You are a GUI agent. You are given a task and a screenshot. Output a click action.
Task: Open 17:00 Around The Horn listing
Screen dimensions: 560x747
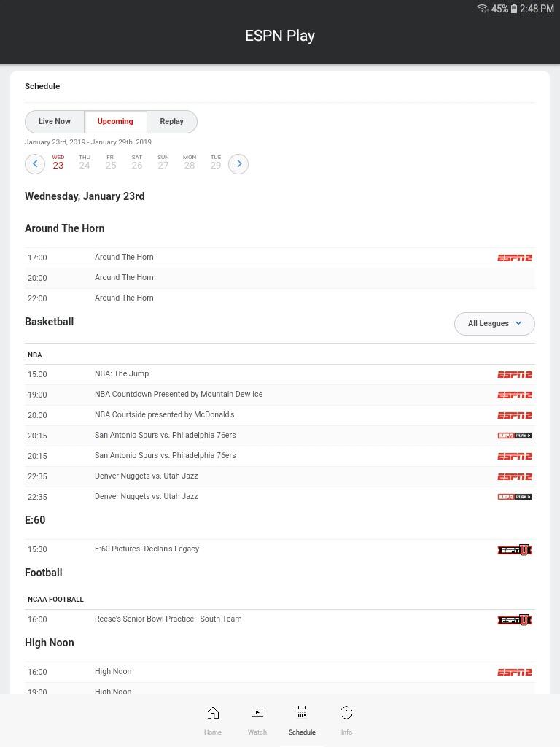tap(280, 258)
